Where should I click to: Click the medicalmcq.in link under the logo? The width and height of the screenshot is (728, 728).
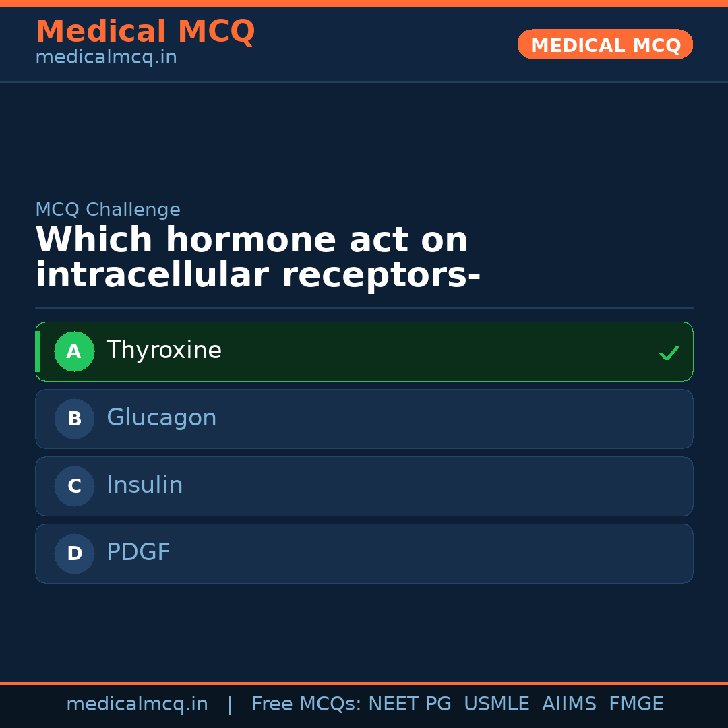coord(105,57)
